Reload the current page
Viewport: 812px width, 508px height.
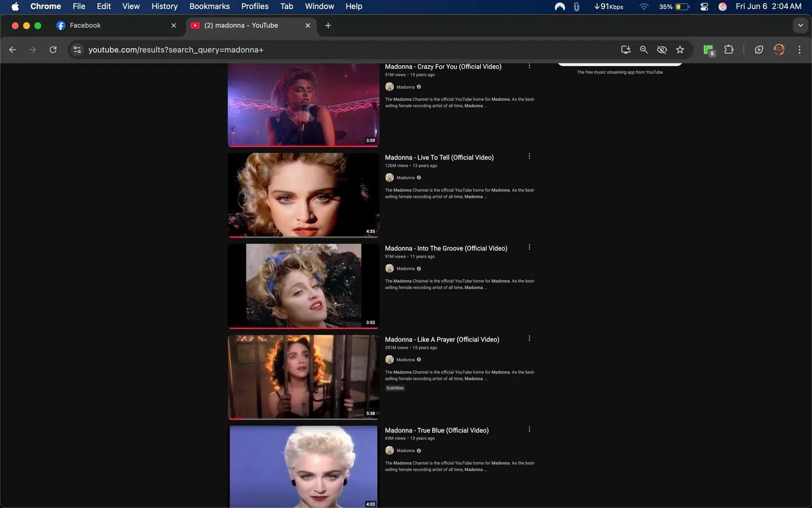tap(53, 49)
